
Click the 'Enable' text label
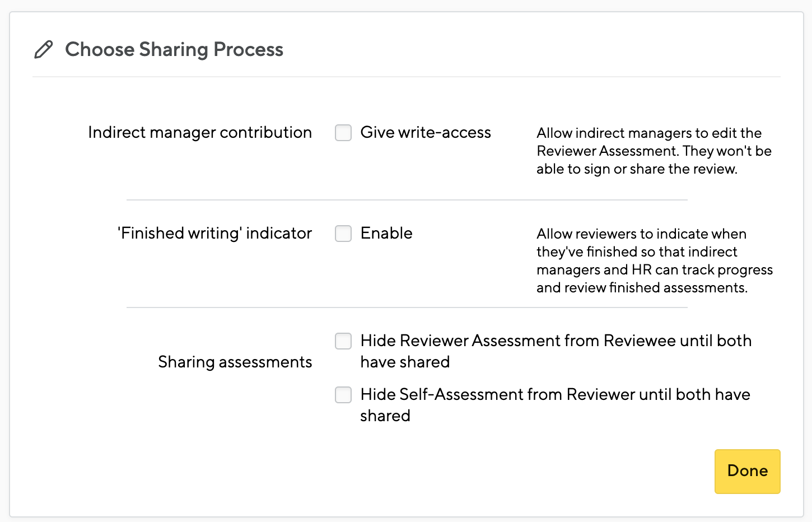386,234
